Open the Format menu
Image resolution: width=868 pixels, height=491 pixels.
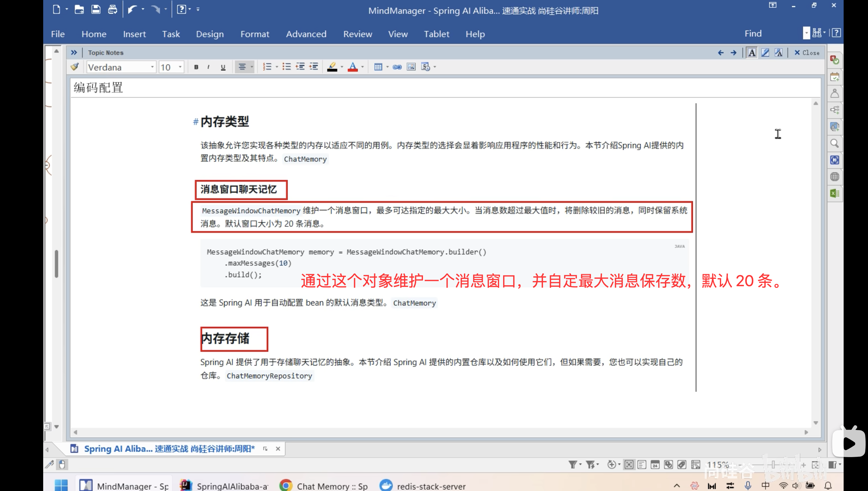coord(255,34)
